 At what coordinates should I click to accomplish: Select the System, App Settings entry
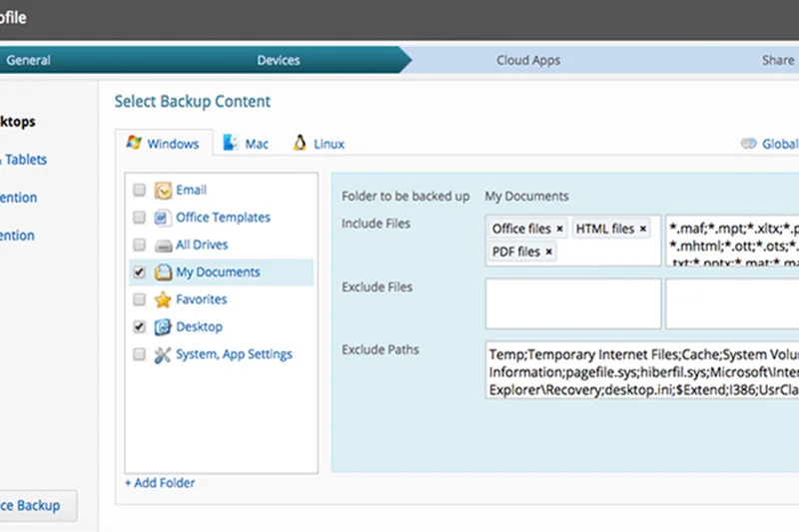(x=234, y=354)
